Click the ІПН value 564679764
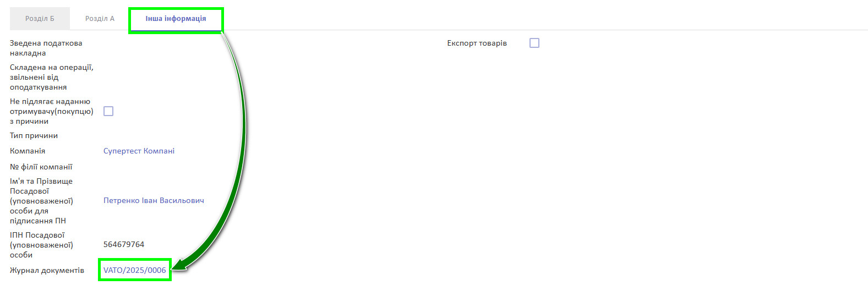This screenshot has height=296, width=868. click(124, 244)
